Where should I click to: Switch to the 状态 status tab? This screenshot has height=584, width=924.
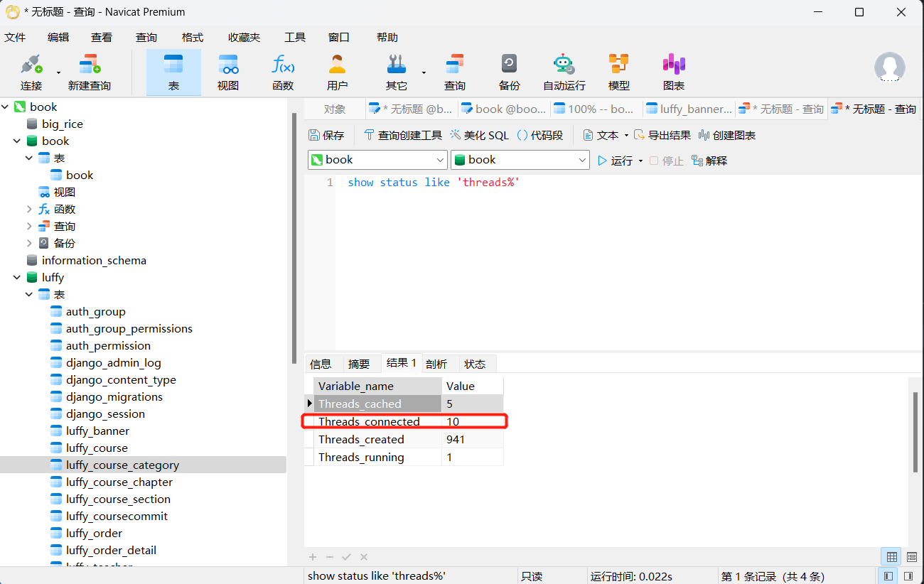pos(475,364)
